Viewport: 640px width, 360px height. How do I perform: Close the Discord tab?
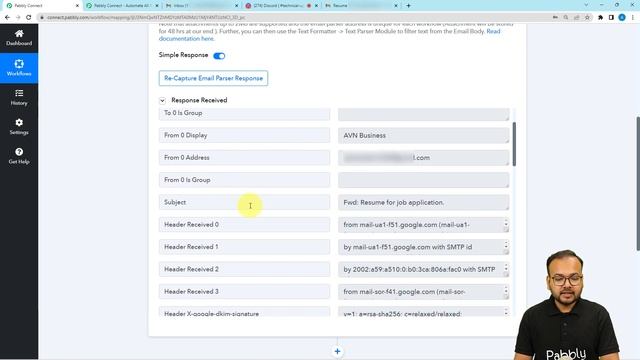click(316, 6)
